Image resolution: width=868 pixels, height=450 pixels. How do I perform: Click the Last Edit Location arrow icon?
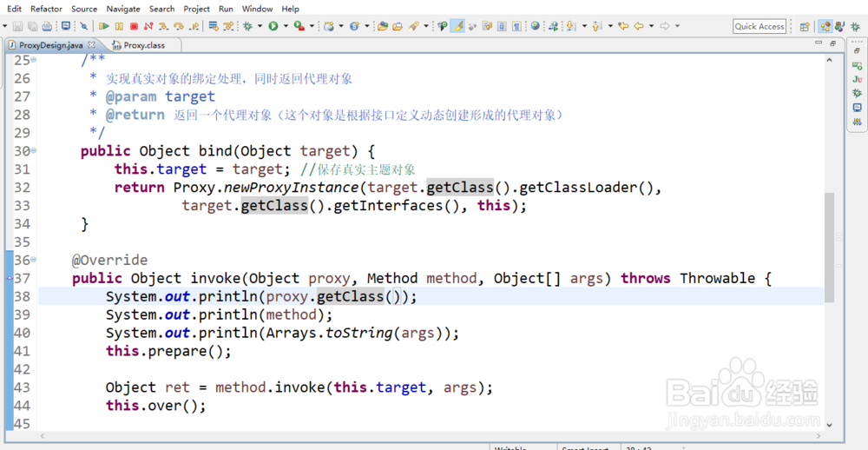[x=623, y=26]
